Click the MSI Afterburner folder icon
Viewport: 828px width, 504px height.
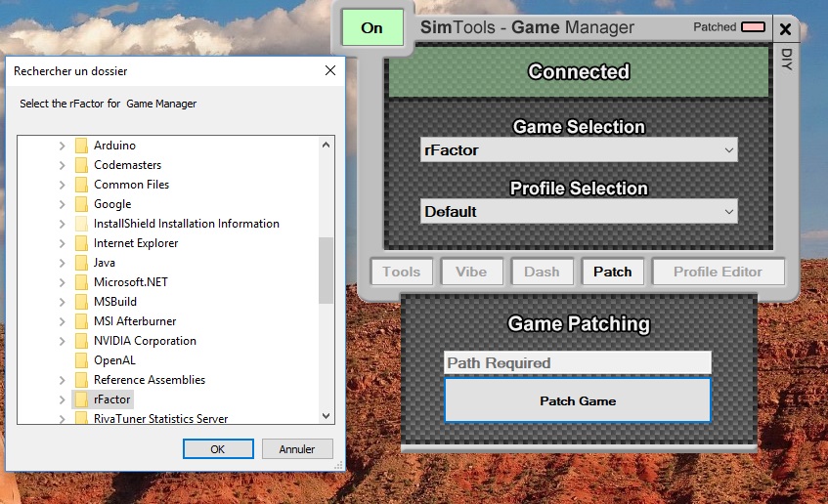click(x=81, y=321)
